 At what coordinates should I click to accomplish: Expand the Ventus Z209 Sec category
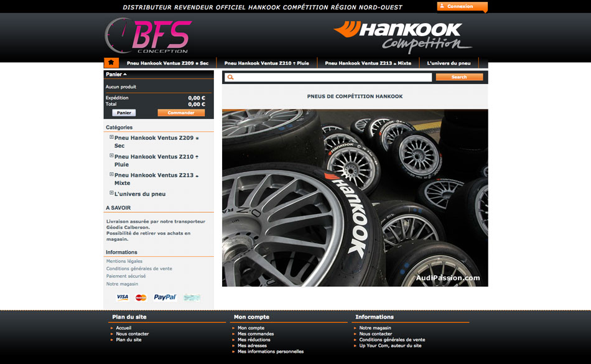pyautogui.click(x=111, y=137)
